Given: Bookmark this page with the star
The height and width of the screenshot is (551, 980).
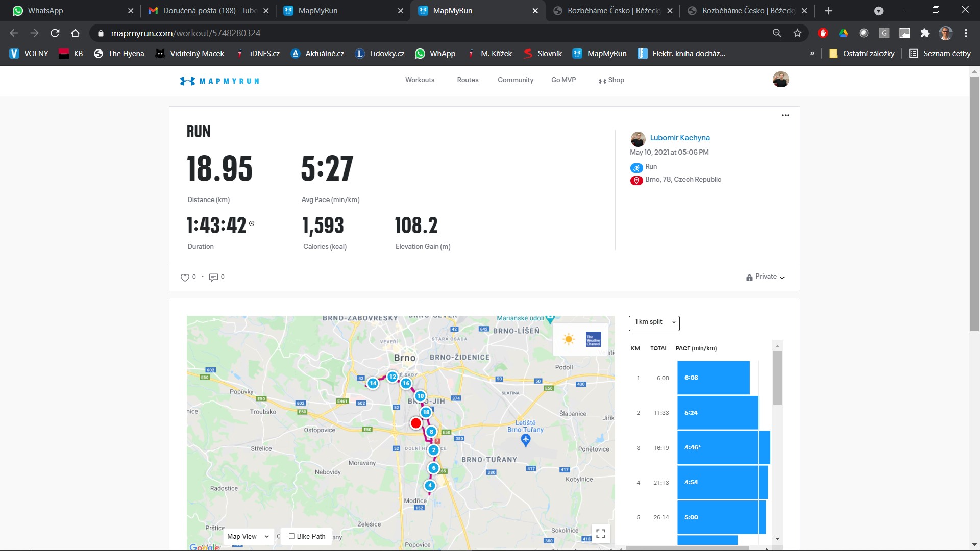Looking at the screenshot, I should 797,33.
